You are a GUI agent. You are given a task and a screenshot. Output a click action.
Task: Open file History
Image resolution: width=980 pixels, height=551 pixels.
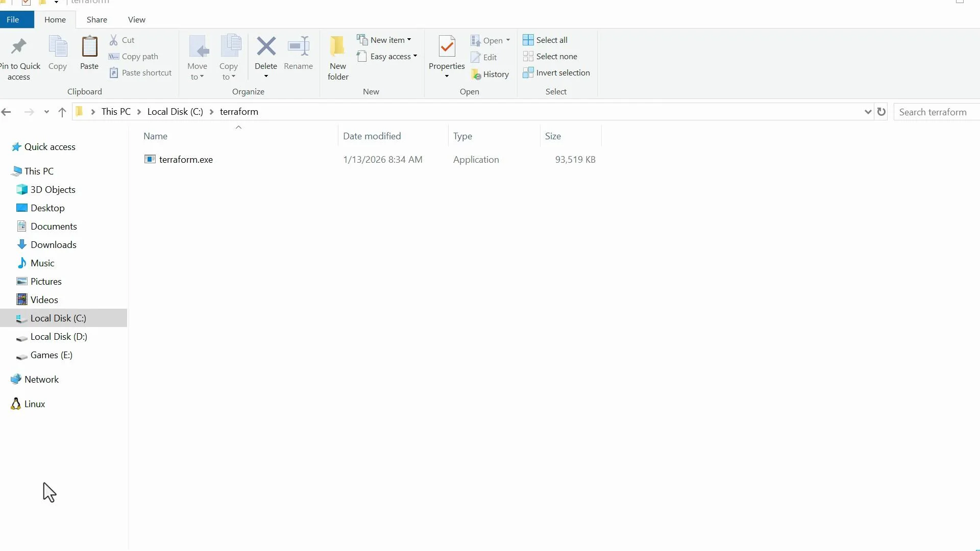pyautogui.click(x=490, y=74)
